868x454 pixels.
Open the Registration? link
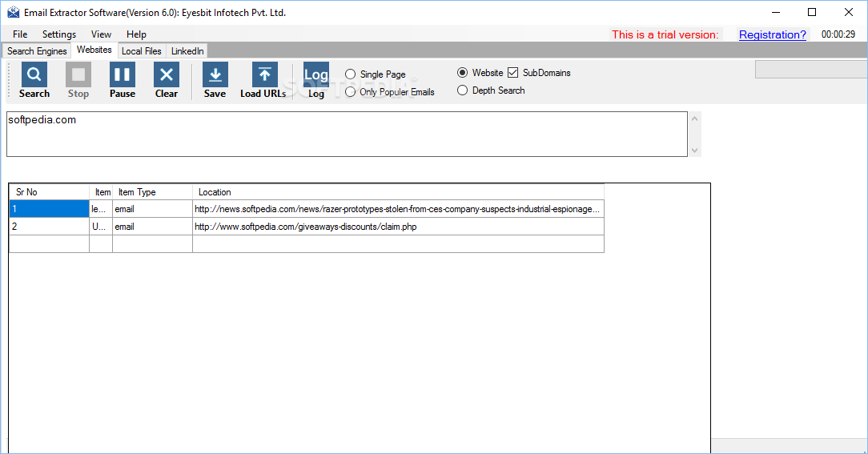pyautogui.click(x=773, y=34)
